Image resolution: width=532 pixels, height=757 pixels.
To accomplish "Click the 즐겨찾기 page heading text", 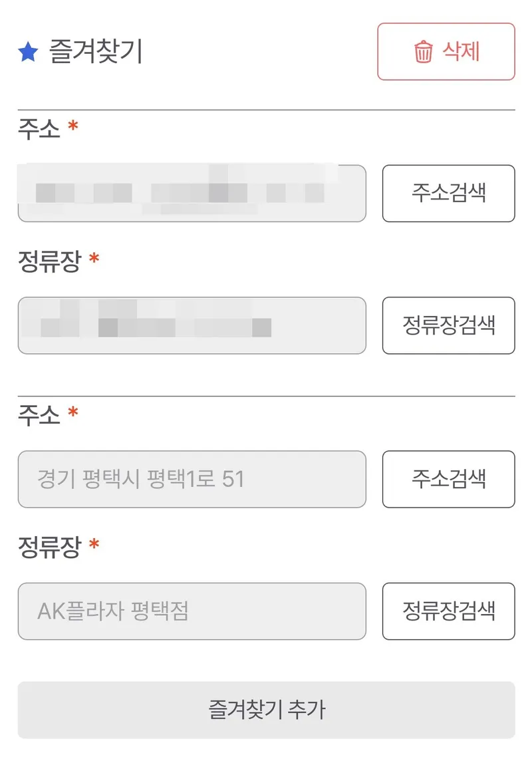I will click(96, 52).
